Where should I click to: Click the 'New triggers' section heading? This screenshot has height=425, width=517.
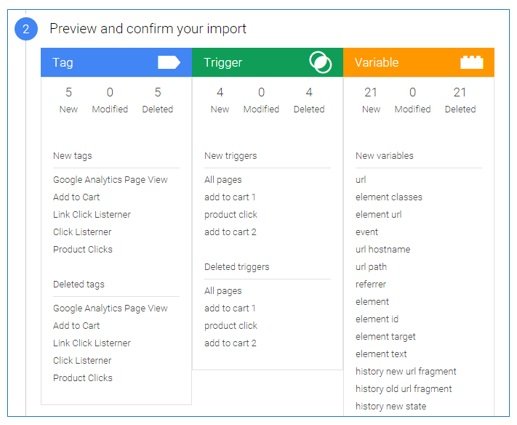point(230,156)
